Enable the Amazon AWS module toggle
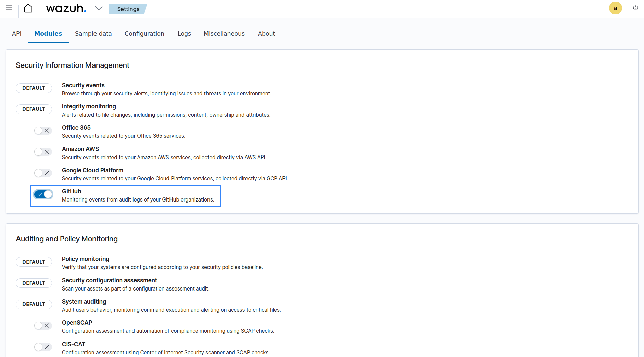Viewport: 644px width, 357px height. click(43, 152)
